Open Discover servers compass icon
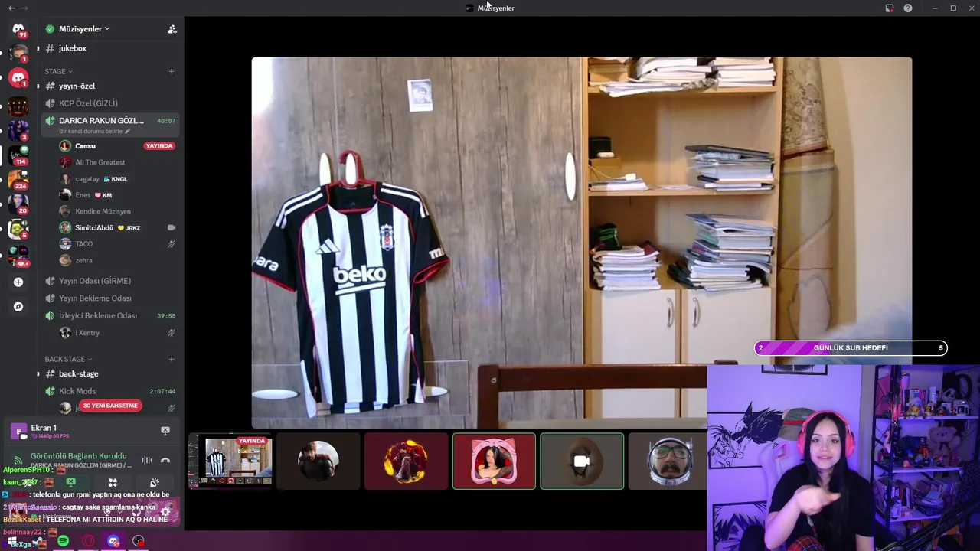Viewport: 980px width, 551px height. pos(18,307)
